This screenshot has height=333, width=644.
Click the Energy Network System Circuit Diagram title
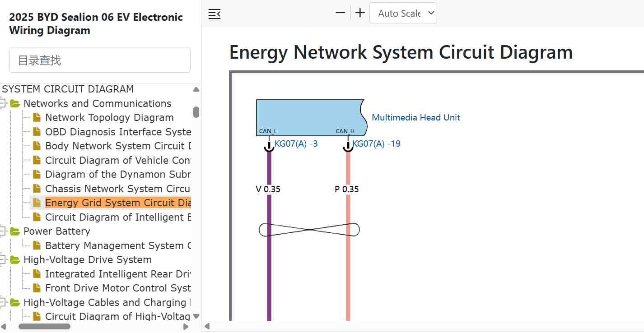pos(401,52)
